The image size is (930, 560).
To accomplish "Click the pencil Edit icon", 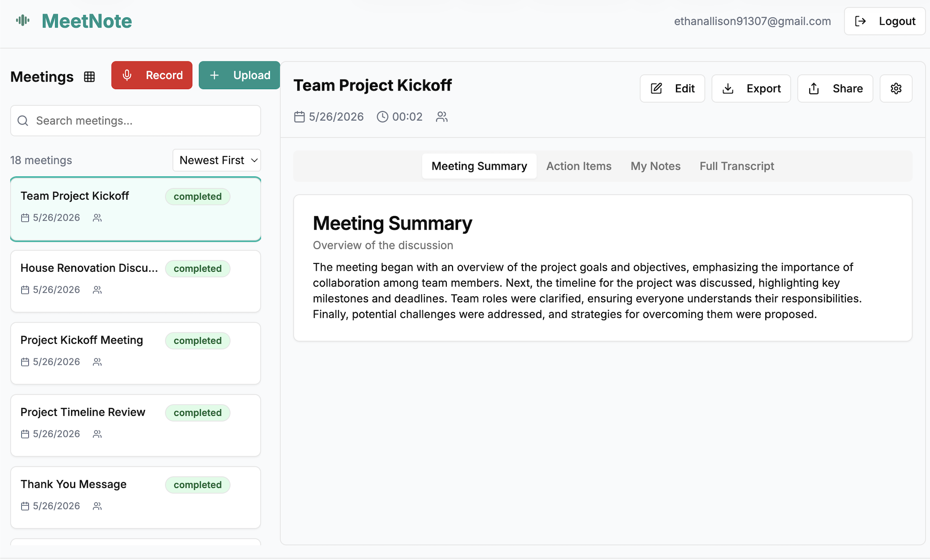I will tap(657, 89).
